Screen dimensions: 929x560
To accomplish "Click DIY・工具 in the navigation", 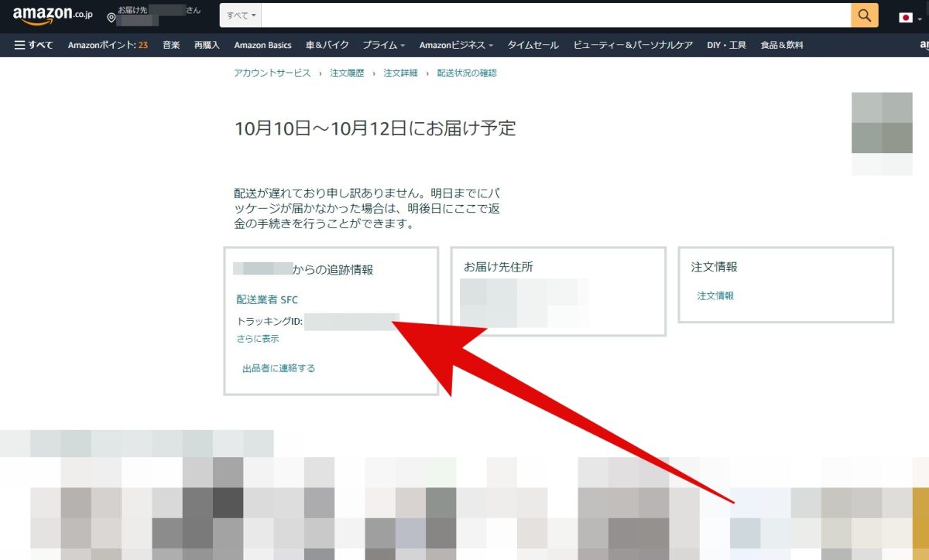I will (x=725, y=45).
